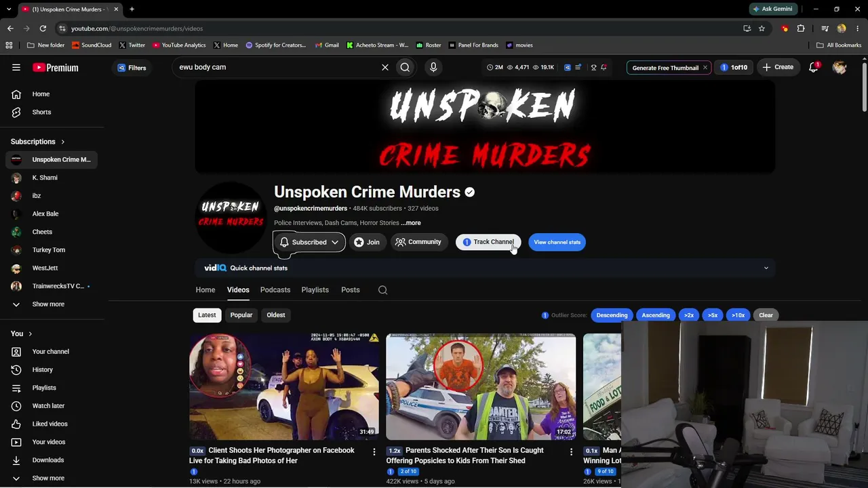Viewport: 868px width, 488px height.
Task: Switch to the Podcasts tab
Action: coord(275,290)
